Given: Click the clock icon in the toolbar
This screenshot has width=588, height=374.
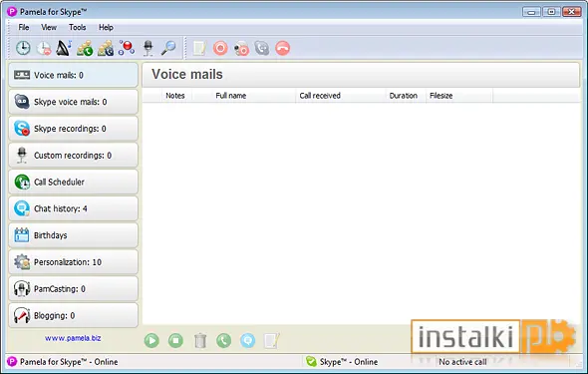Looking at the screenshot, I should pos(23,48).
